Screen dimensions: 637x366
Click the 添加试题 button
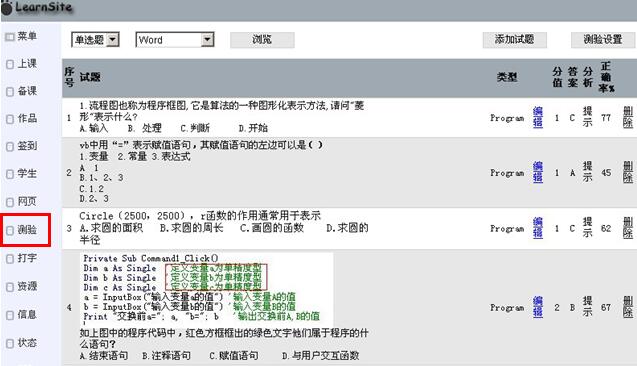pos(514,40)
